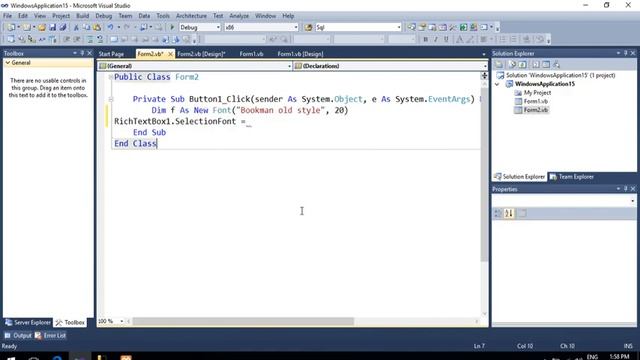The height and width of the screenshot is (360, 640).
Task: Click Categorized icon in Properties panel
Action: tap(498, 213)
